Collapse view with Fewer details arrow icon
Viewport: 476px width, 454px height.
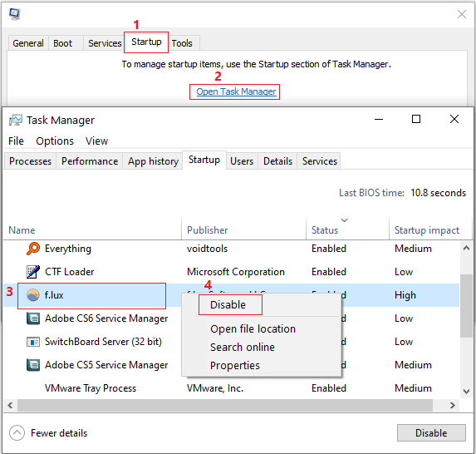point(17,432)
